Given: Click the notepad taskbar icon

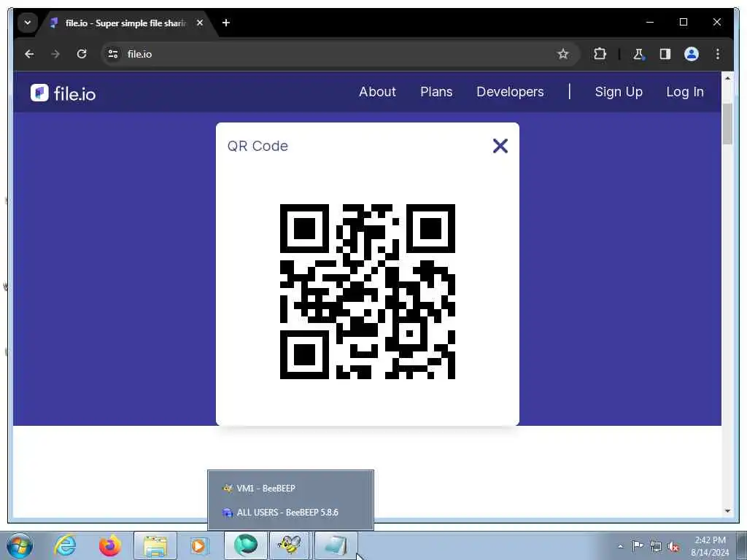Looking at the screenshot, I should tap(336, 545).
